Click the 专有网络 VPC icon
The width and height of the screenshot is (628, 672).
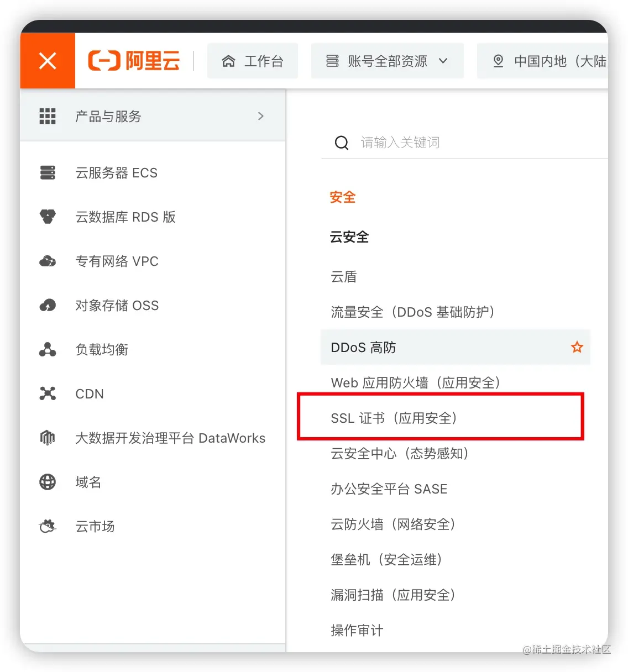[48, 261]
